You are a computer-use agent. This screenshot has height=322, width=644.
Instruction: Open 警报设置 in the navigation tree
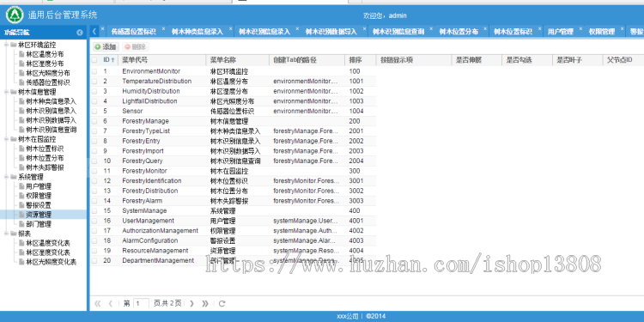[39, 205]
